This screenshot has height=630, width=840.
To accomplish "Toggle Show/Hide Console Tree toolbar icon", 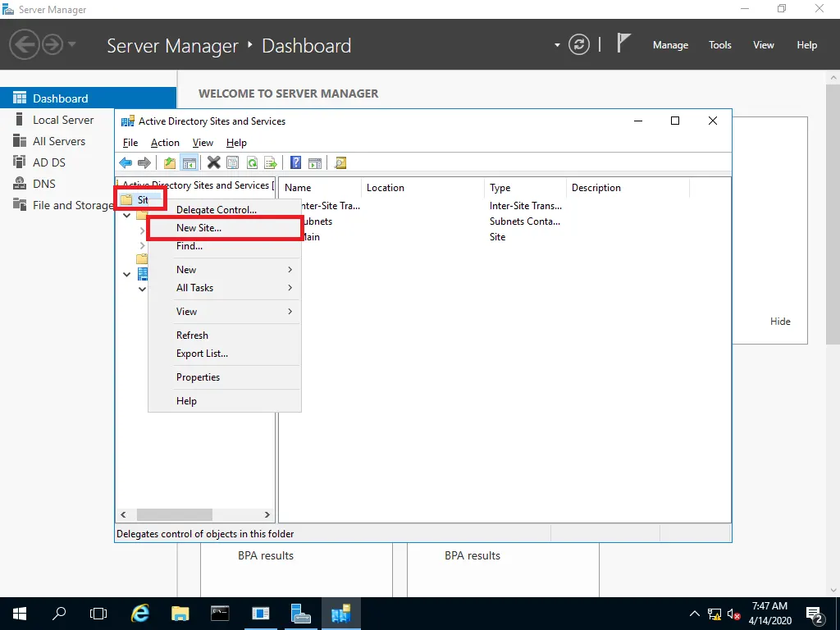I will point(189,163).
